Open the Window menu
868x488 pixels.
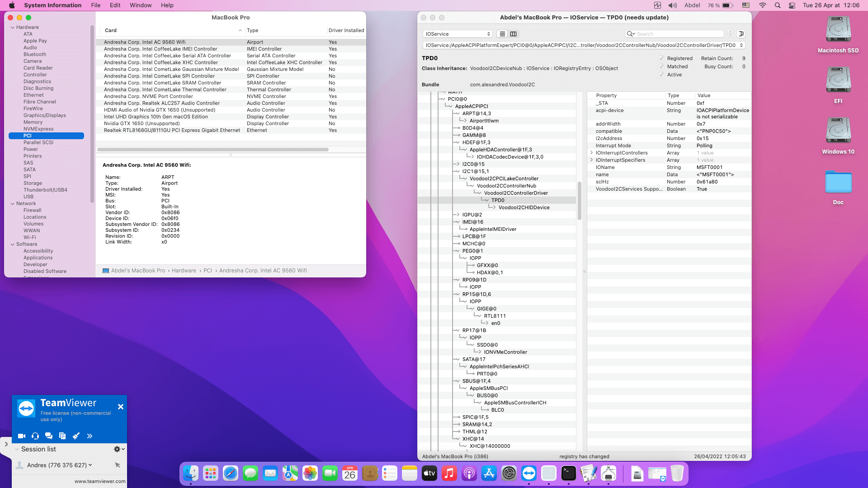coord(141,5)
